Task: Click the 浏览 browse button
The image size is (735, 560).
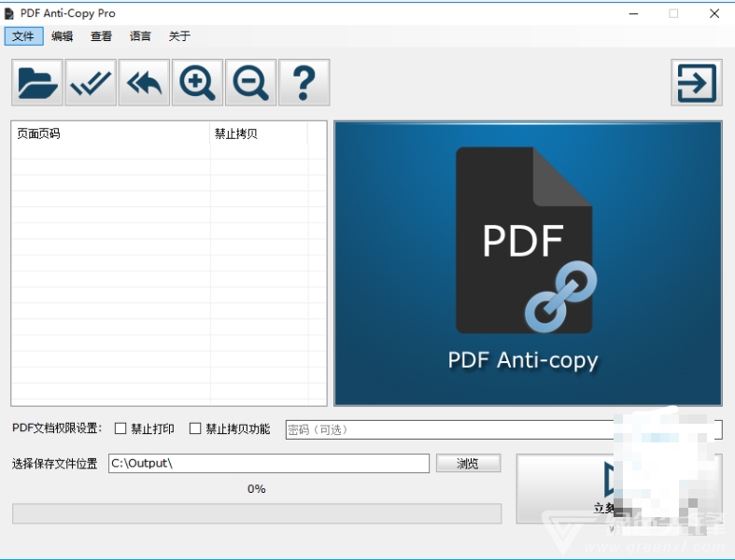Action: click(468, 464)
